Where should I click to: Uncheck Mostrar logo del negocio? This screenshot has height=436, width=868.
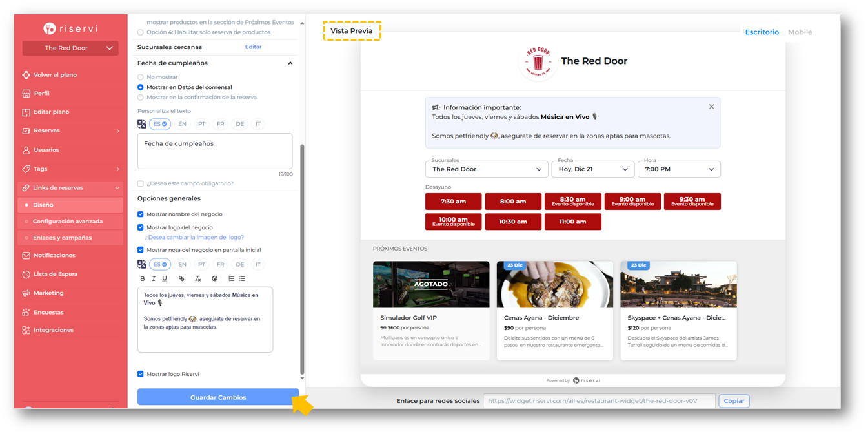(141, 227)
